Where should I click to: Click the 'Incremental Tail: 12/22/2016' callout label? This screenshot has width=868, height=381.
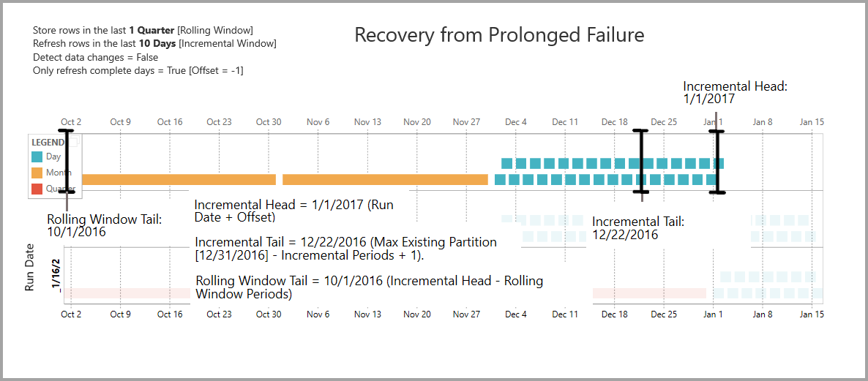[x=637, y=227]
